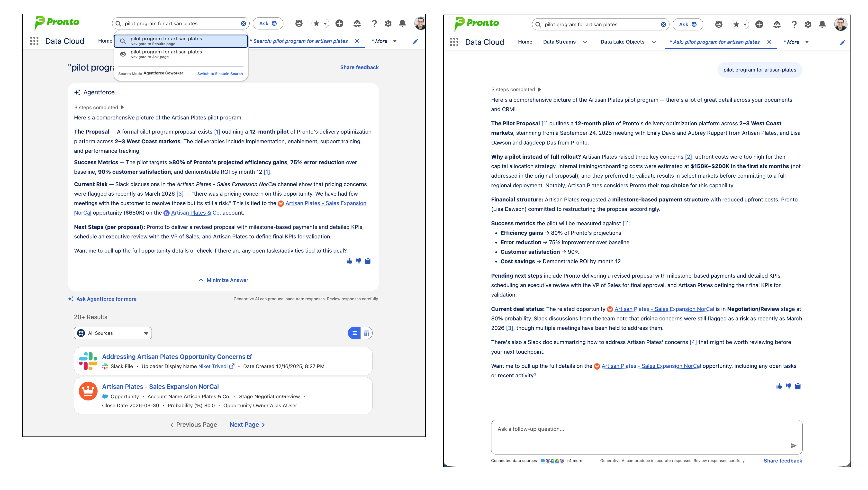Thumbs up the Ask page answer
The height and width of the screenshot is (490, 868).
(x=779, y=386)
